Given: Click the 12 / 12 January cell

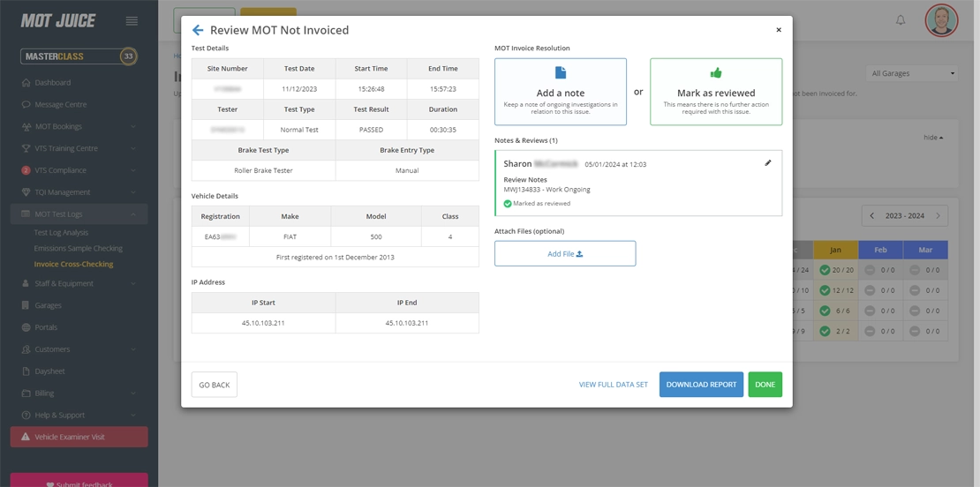Looking at the screenshot, I should pyautogui.click(x=835, y=290).
